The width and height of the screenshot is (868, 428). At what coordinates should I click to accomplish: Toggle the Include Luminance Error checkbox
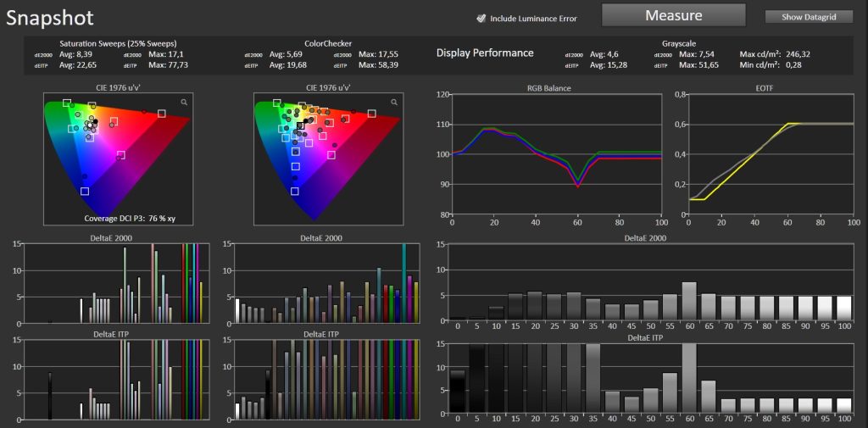pos(481,17)
